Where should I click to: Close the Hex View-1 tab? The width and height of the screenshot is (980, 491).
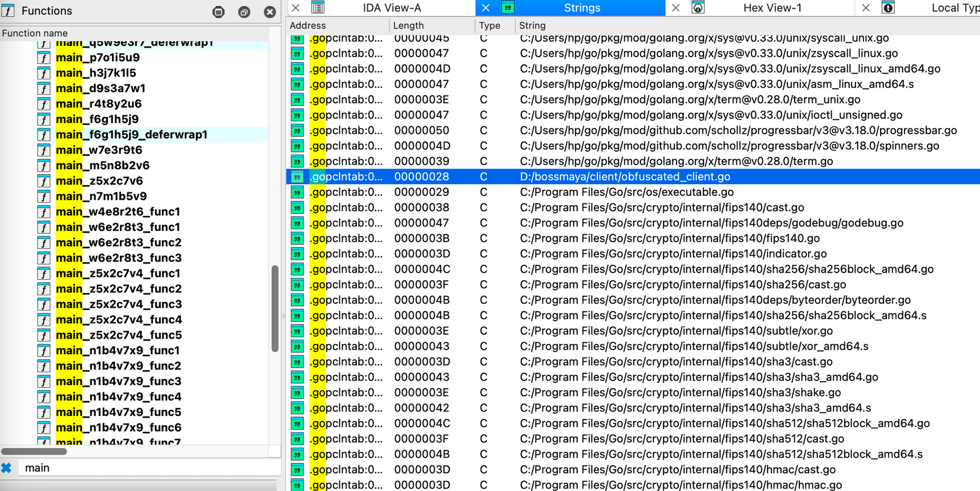(x=676, y=8)
